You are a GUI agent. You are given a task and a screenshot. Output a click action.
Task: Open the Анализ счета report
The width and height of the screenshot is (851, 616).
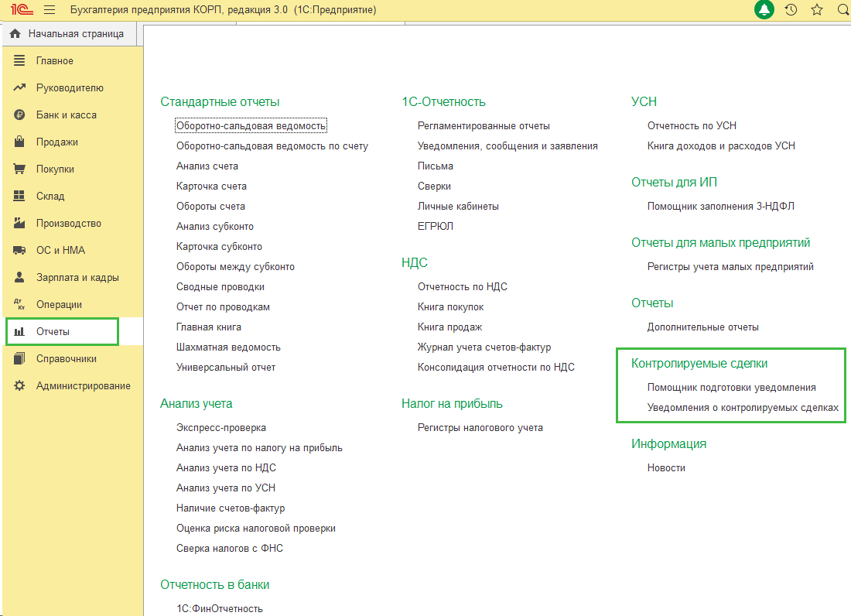click(x=207, y=166)
